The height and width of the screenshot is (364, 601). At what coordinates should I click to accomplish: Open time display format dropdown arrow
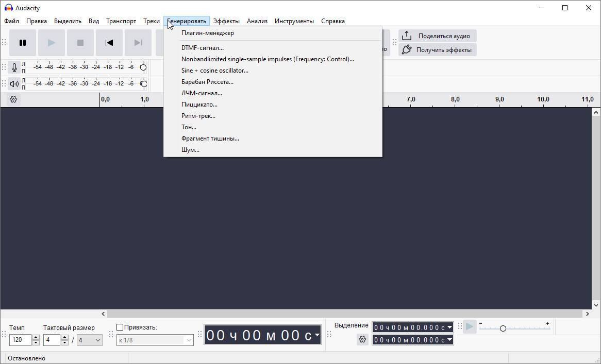pyautogui.click(x=316, y=335)
